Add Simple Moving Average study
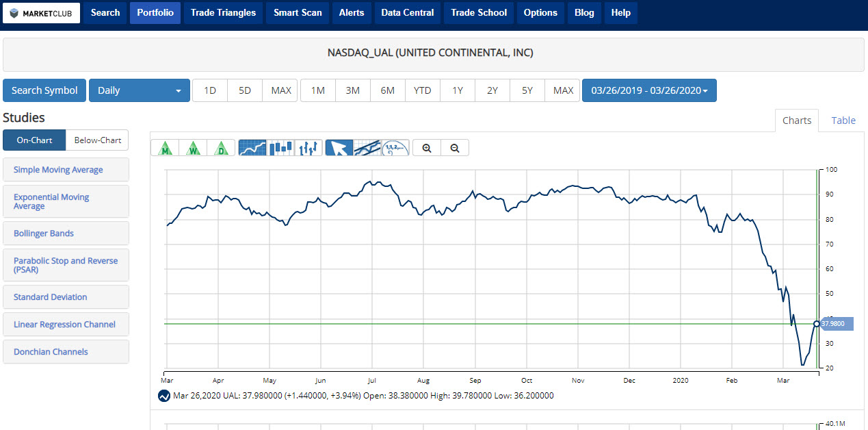The width and height of the screenshot is (868, 430). point(66,170)
